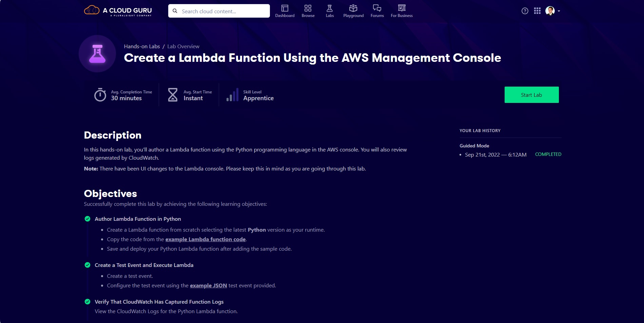Viewport: 644px width, 323px height.
Task: Click check mark beside Author Lambda Function
Action: (87, 219)
